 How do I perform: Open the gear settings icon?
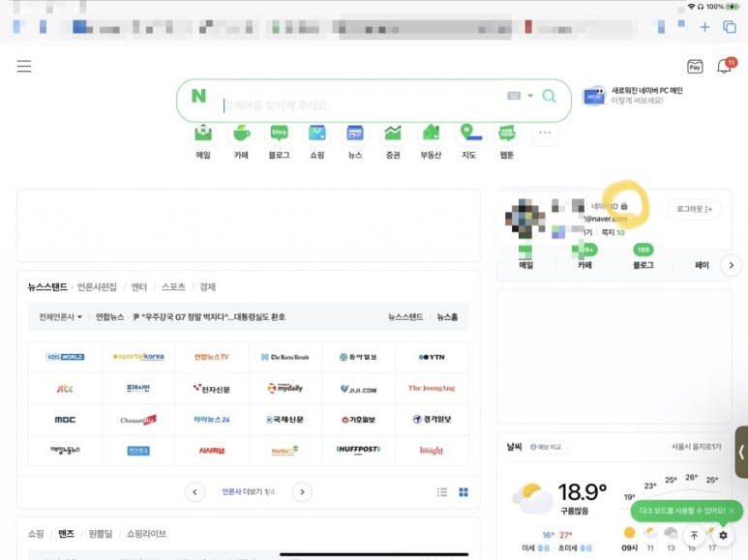tap(723, 535)
